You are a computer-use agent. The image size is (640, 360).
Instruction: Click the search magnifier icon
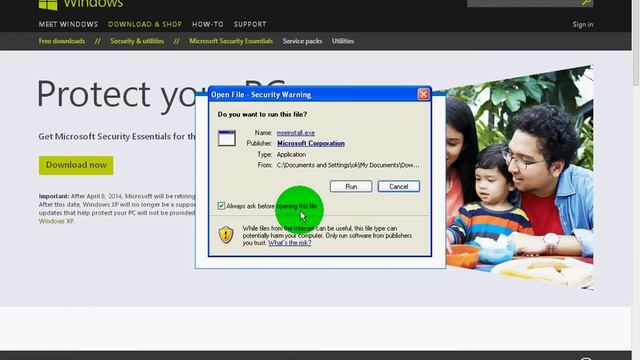pyautogui.click(x=587, y=2)
